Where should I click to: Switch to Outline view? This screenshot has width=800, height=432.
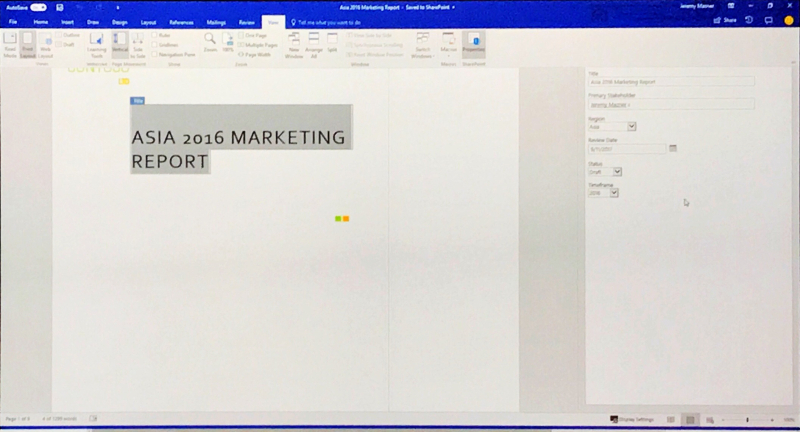point(68,35)
